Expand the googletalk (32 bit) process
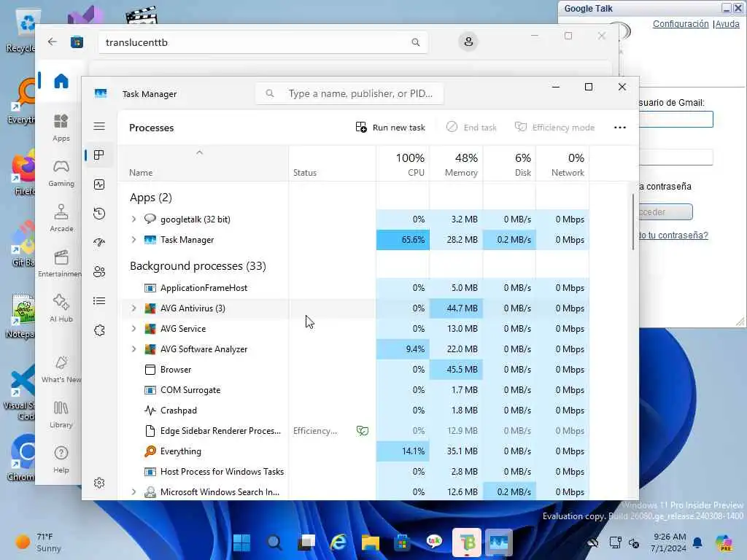The image size is (747, 560). click(x=134, y=219)
